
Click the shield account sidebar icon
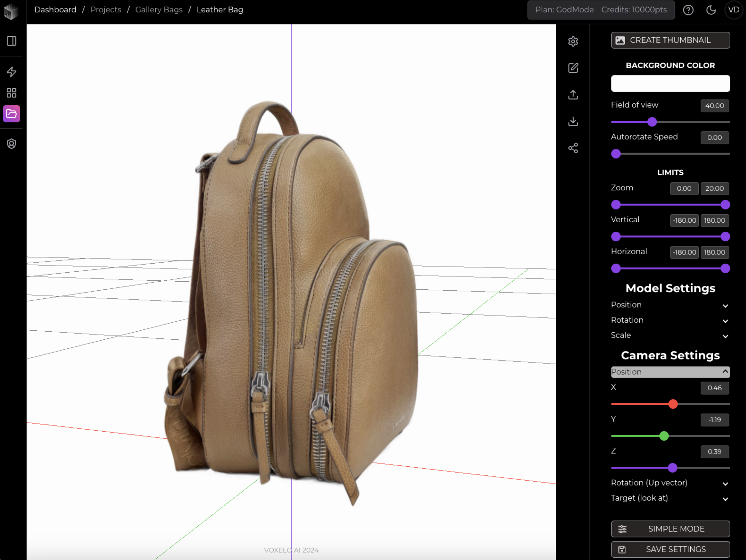point(11,144)
